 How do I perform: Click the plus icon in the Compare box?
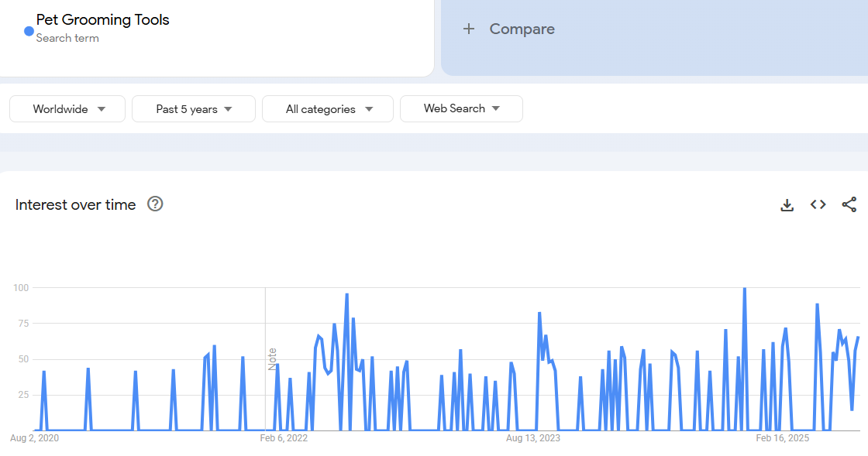point(468,29)
